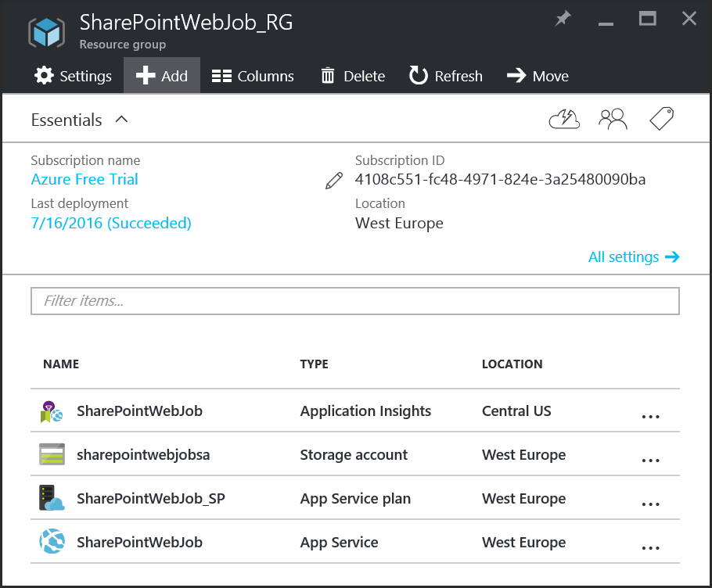The image size is (712, 588).
Task: Click the resource group cube icon
Action: pyautogui.click(x=46, y=32)
